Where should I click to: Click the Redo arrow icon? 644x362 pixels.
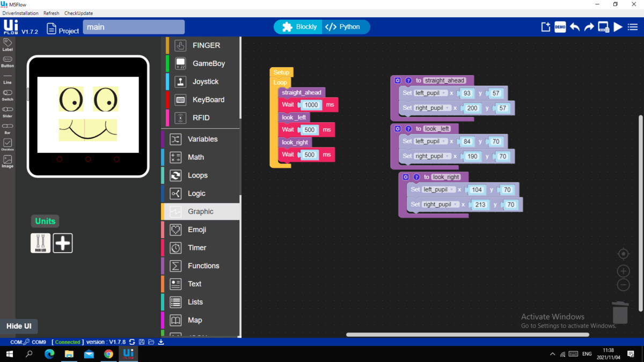589,27
